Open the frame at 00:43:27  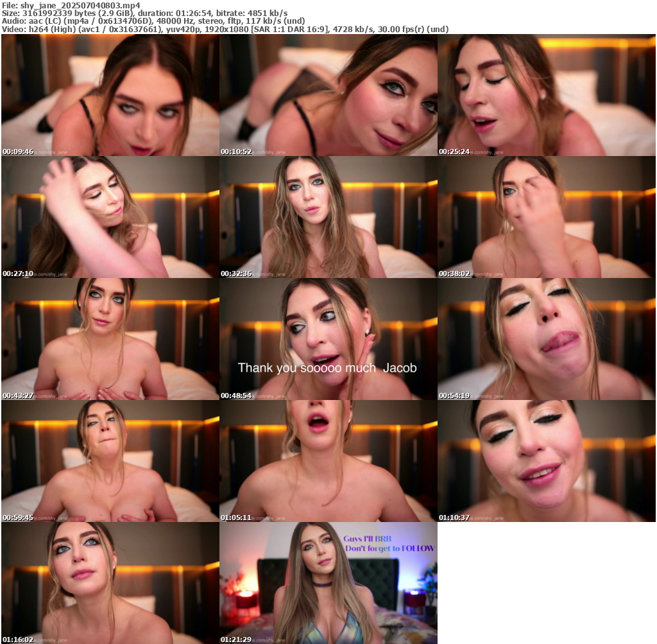tap(110, 339)
